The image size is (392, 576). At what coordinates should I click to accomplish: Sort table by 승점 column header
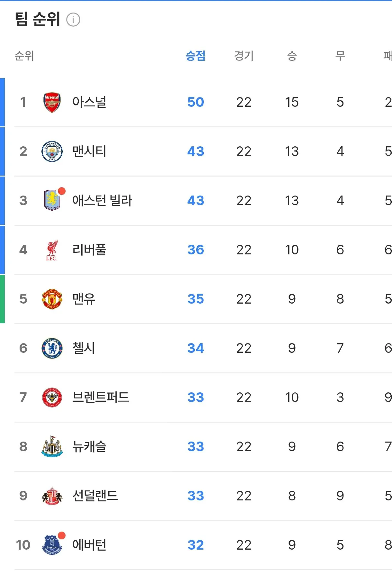pos(195,56)
